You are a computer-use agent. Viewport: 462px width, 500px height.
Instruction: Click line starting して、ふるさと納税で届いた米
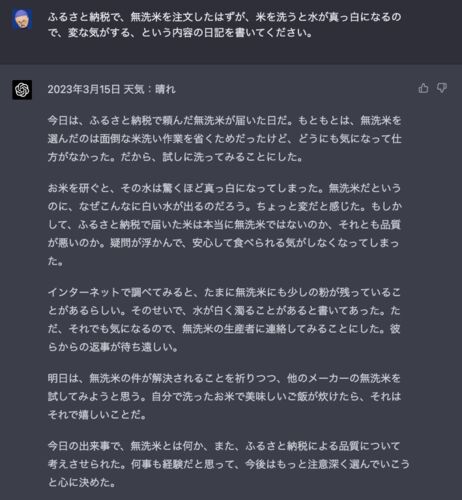tap(224, 225)
